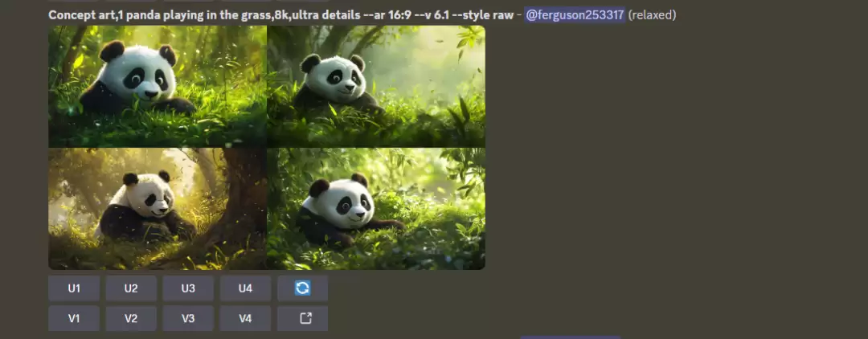868x339 pixels.
Task: Open the top-right panda image
Action: [376, 86]
